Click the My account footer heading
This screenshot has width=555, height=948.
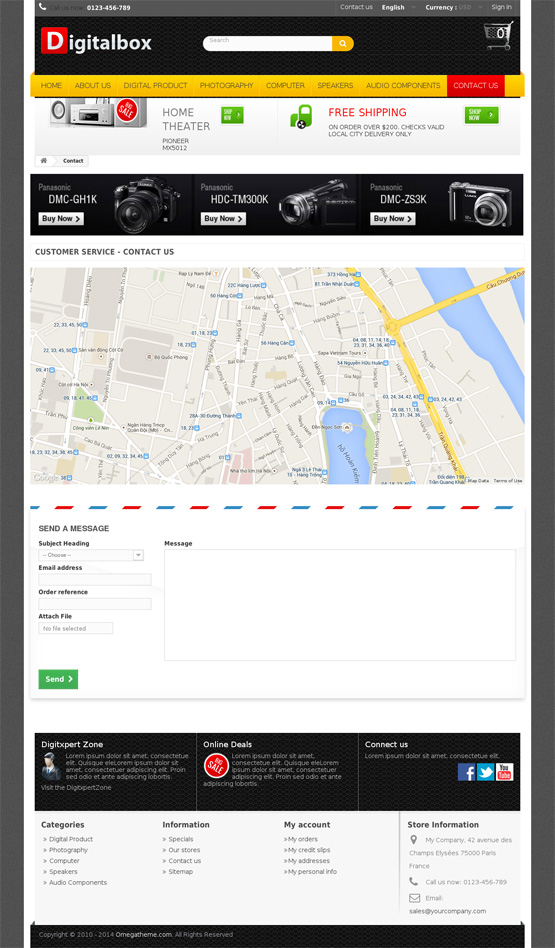307,825
